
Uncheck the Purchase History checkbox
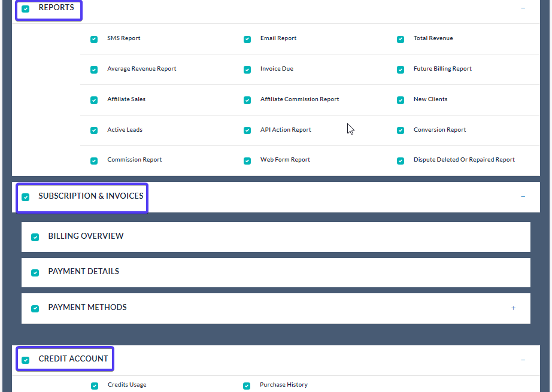point(247,386)
